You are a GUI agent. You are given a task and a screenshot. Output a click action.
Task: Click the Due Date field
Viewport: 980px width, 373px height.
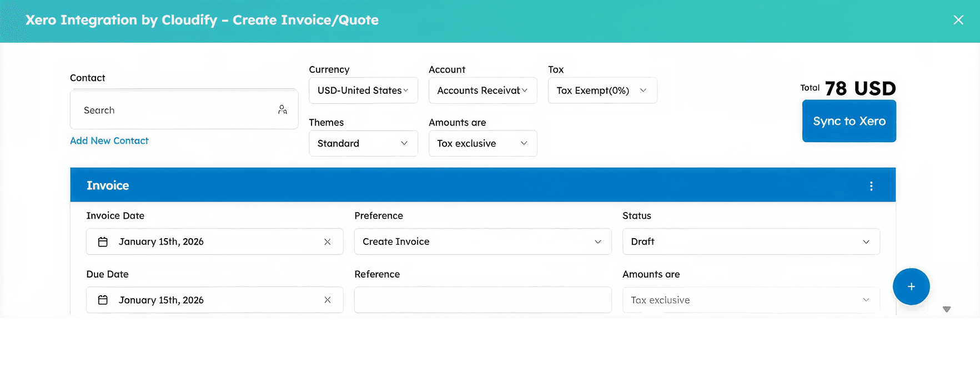tap(214, 300)
